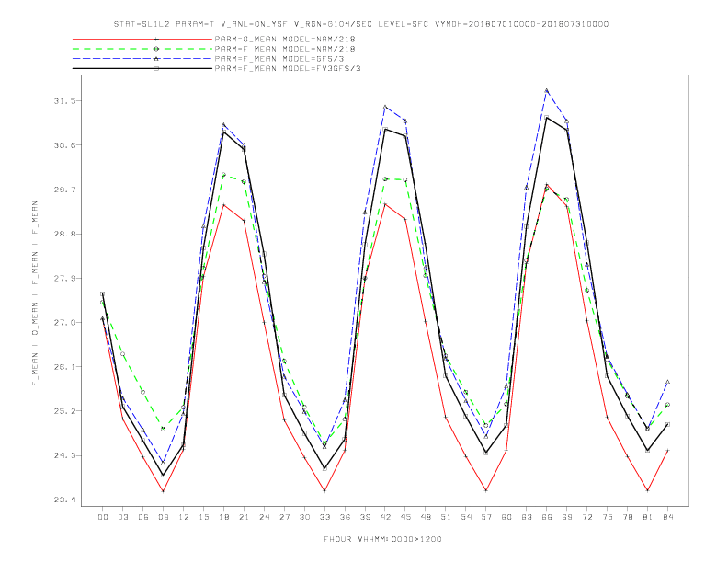Click the vertical y-axis title F_MEAN | O_MEAN
The width and height of the screenshot is (728, 563).
point(35,293)
